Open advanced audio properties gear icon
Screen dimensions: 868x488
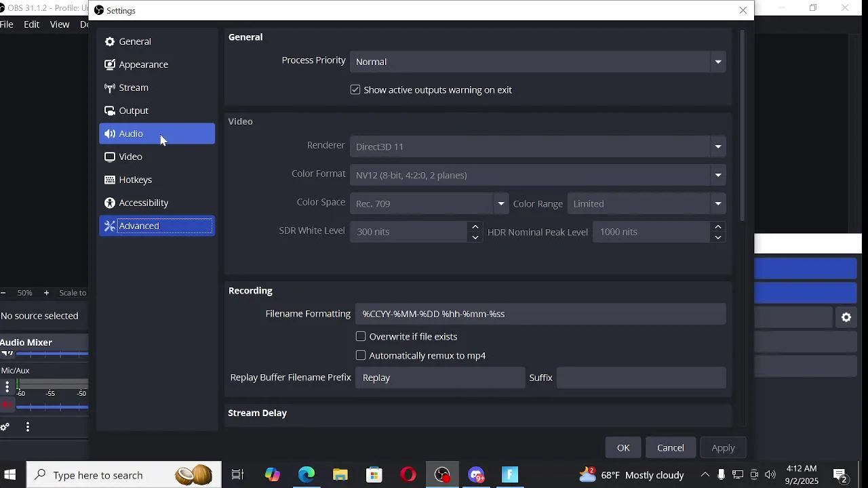(x=5, y=427)
